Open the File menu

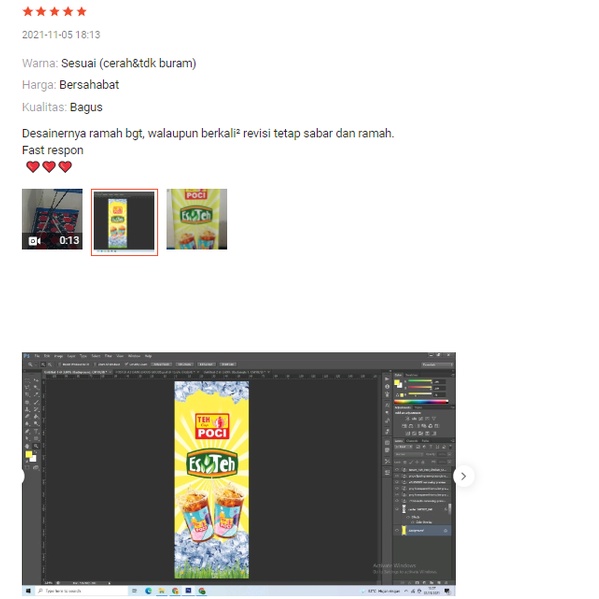(x=37, y=356)
